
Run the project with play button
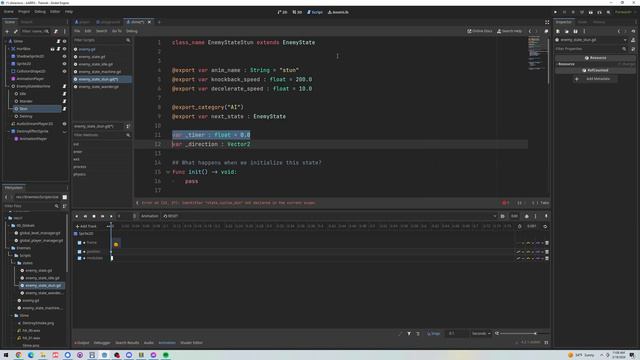point(555,12)
